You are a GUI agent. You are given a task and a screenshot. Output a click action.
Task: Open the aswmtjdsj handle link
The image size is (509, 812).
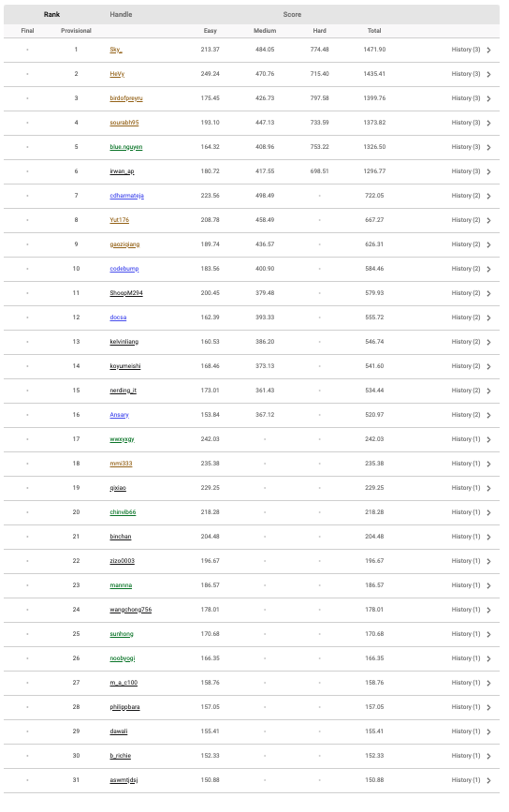(124, 780)
